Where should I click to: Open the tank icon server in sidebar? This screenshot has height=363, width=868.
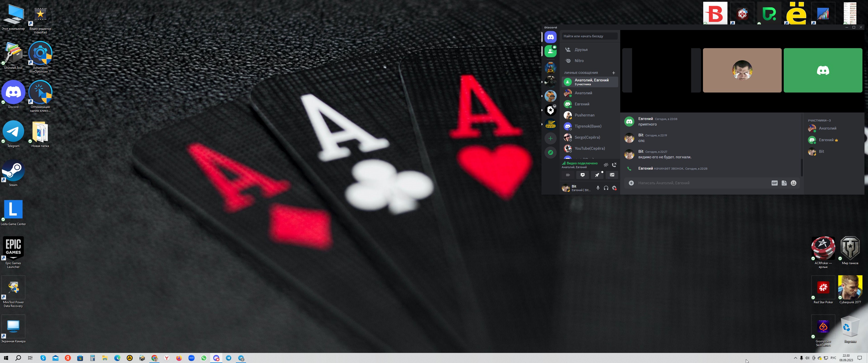coord(550,124)
